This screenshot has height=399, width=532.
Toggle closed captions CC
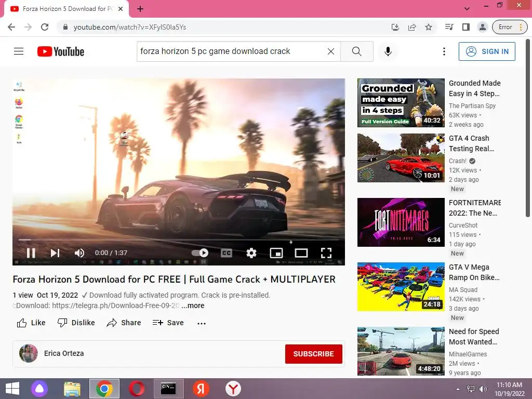click(227, 253)
